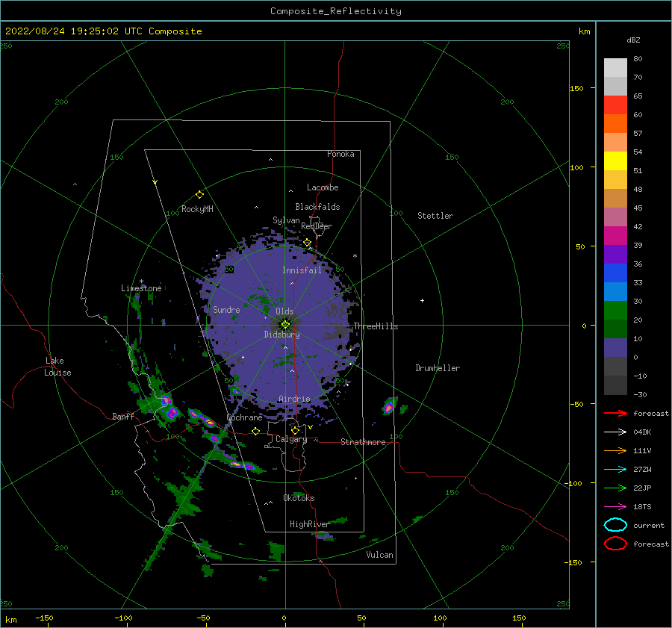The width and height of the screenshot is (672, 628).
Task: Click the Ponoka city label
Action: [340, 154]
